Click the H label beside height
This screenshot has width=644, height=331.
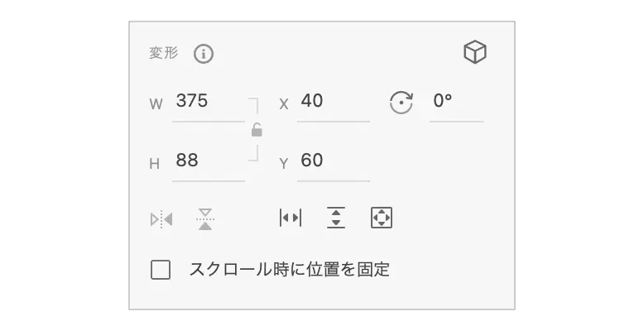154,164
